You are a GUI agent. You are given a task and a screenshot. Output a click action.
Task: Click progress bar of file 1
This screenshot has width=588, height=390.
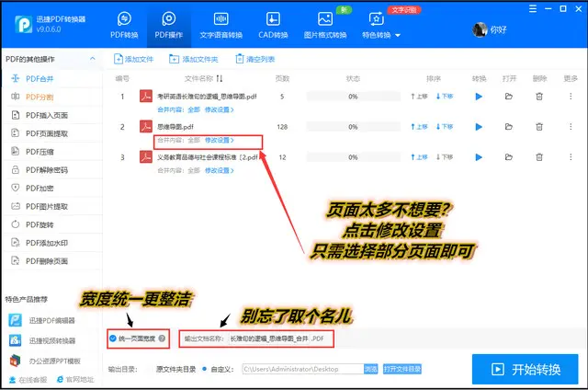pyautogui.click(x=353, y=97)
